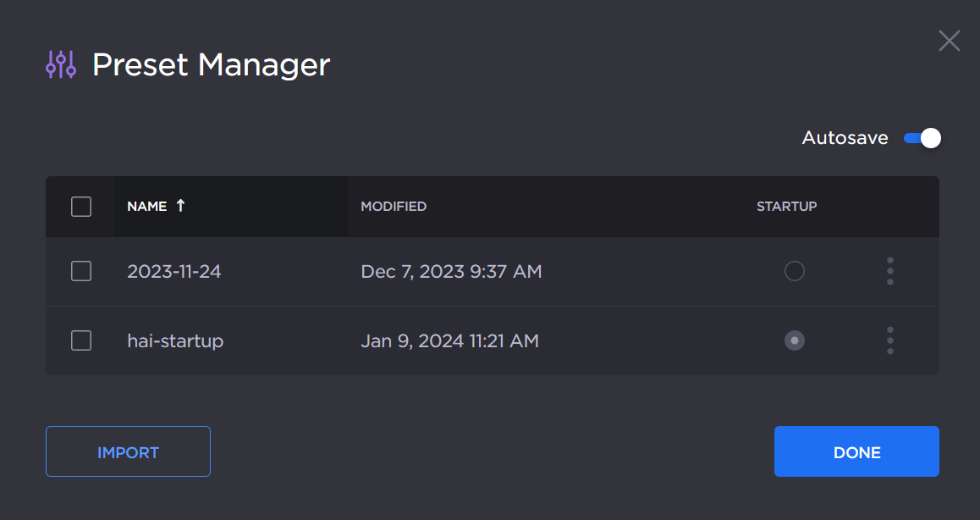This screenshot has height=520, width=980.
Task: Open the more options menu for hai-startup
Action: pos(889,340)
